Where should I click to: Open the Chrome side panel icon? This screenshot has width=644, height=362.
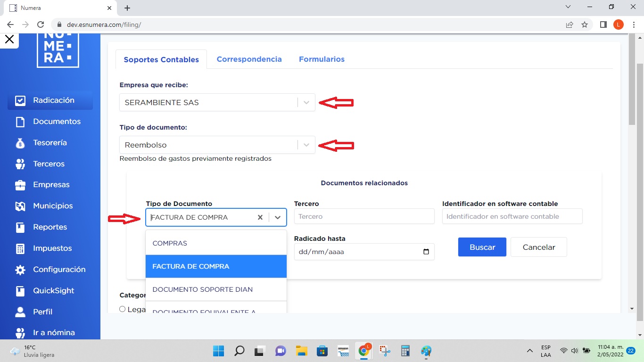click(x=603, y=25)
